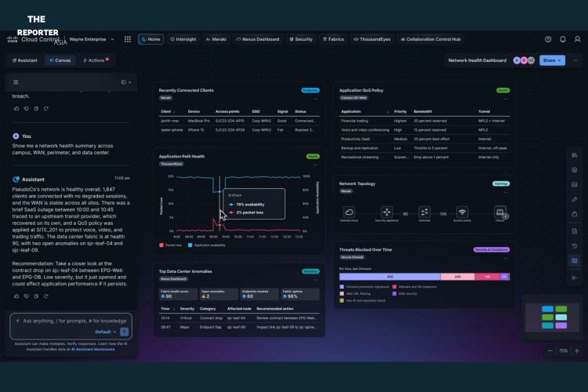Image resolution: width=588 pixels, height=392 pixels.
Task: Open Recently Connected Clients card options menu
Action: tap(315, 99)
